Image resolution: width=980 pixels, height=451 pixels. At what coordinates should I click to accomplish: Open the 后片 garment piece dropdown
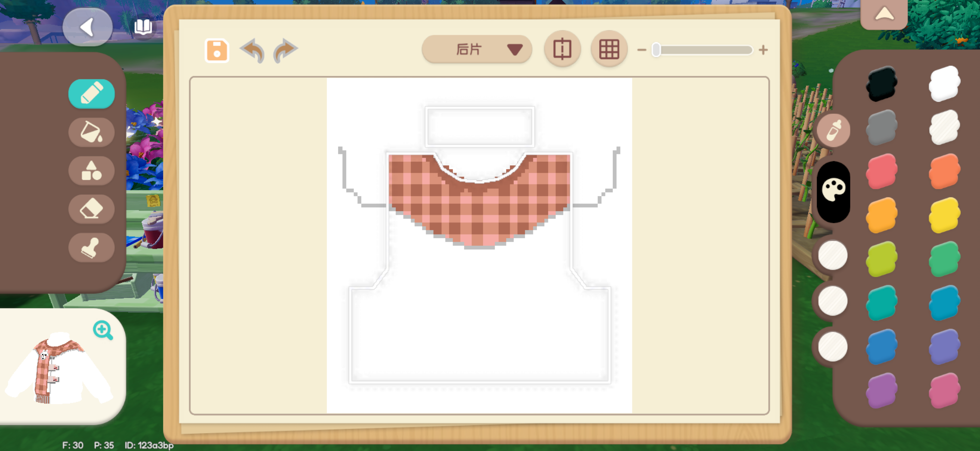pyautogui.click(x=476, y=49)
